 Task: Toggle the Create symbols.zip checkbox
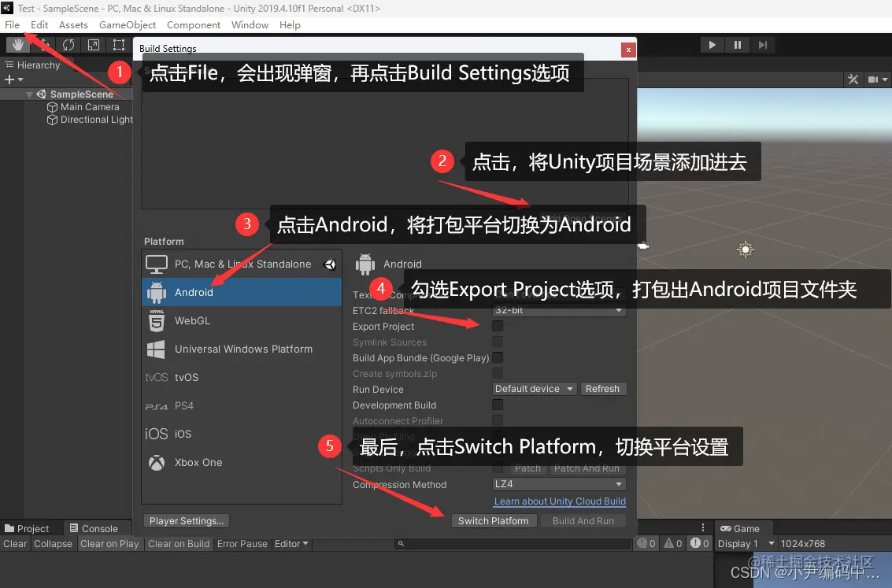[498, 373]
